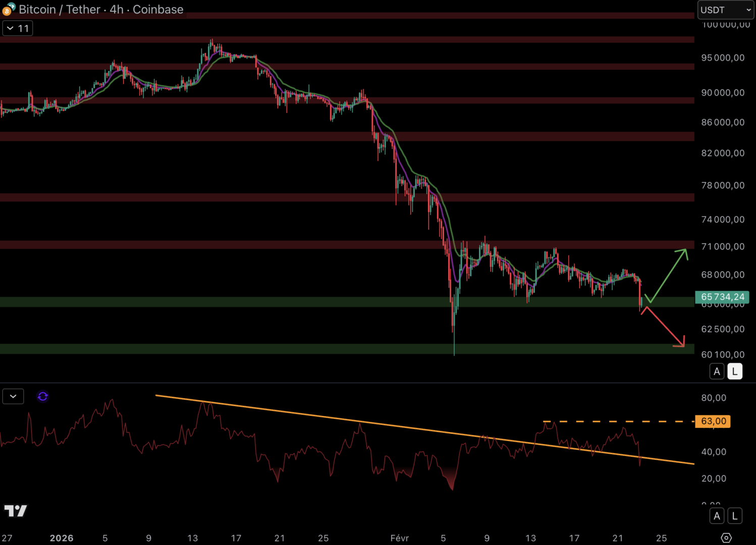Click the 2026 label on time axis
The width and height of the screenshot is (756, 545).
[62, 538]
